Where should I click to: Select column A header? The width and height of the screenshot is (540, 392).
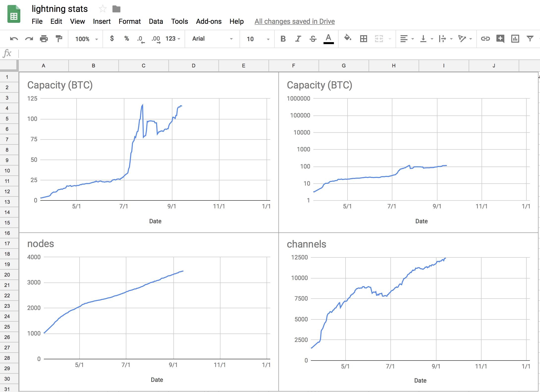pos(44,66)
